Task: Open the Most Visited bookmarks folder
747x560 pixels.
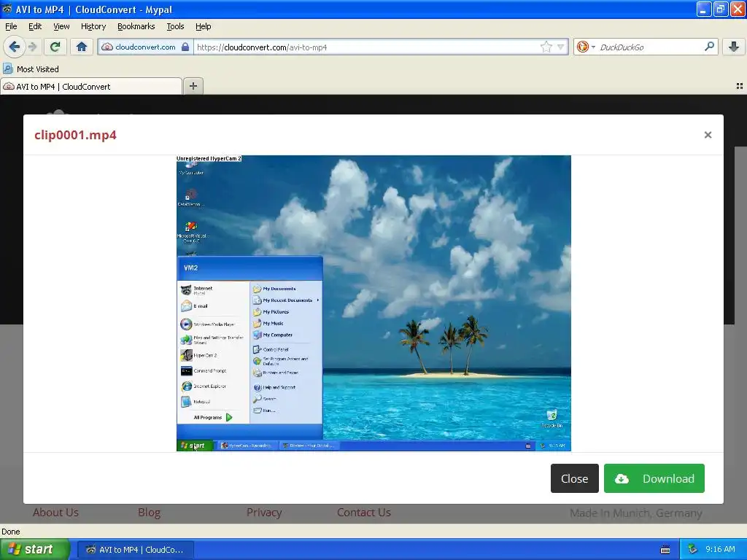Action: (x=31, y=69)
